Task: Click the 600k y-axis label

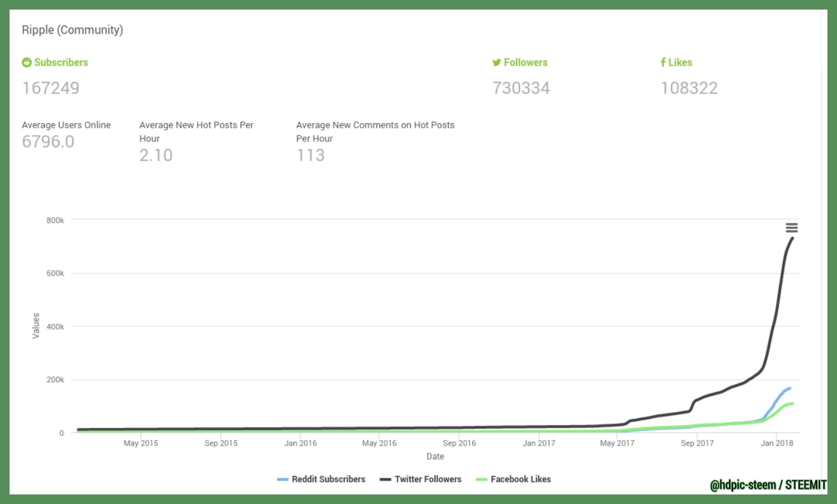Action: (55, 273)
